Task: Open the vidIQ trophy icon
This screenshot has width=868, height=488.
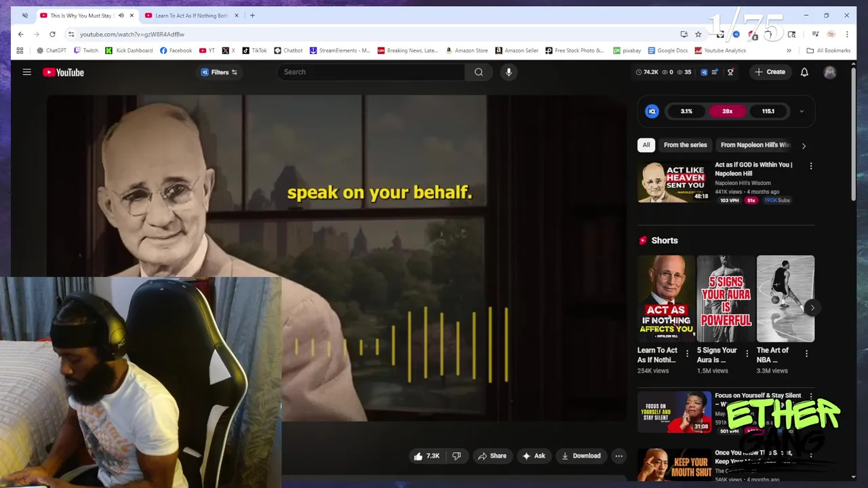Action: coord(730,72)
